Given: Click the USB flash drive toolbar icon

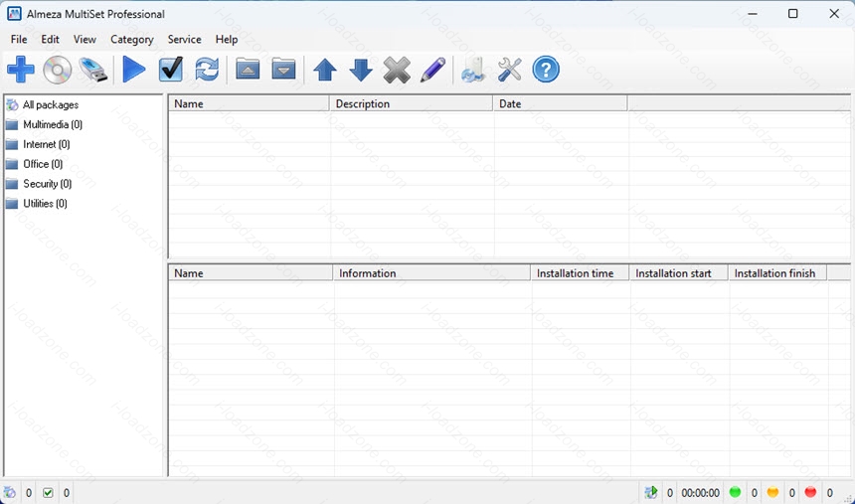Looking at the screenshot, I should point(93,70).
